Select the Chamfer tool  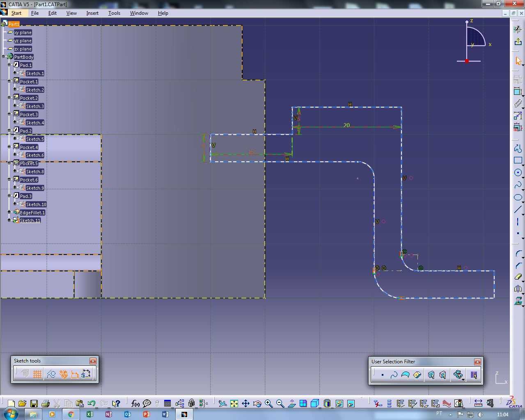[518, 266]
